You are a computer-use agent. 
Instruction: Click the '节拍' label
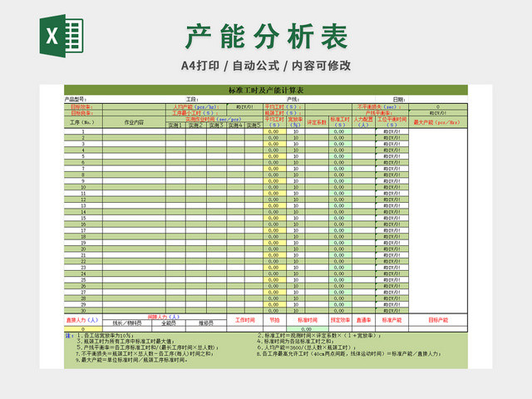coord(274,320)
